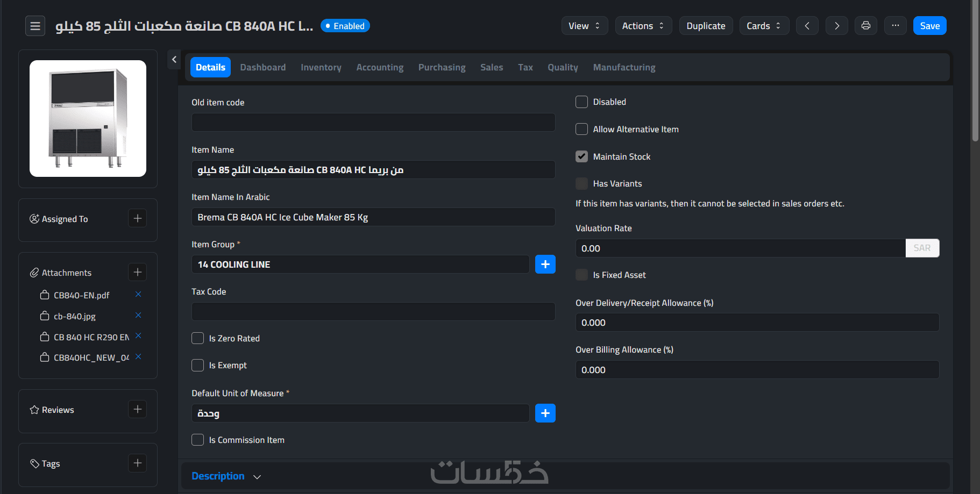Print this item document
This screenshot has height=494, width=980.
point(866,26)
